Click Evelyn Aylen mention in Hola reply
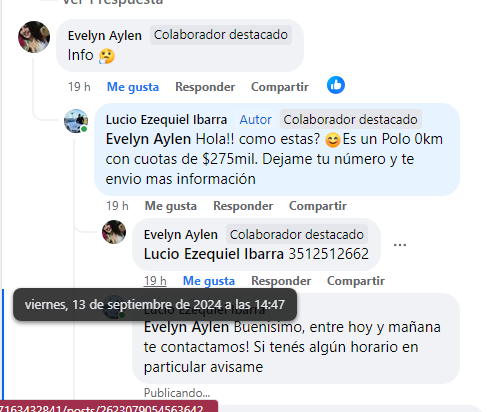The width and height of the screenshot is (498, 412). tap(148, 139)
